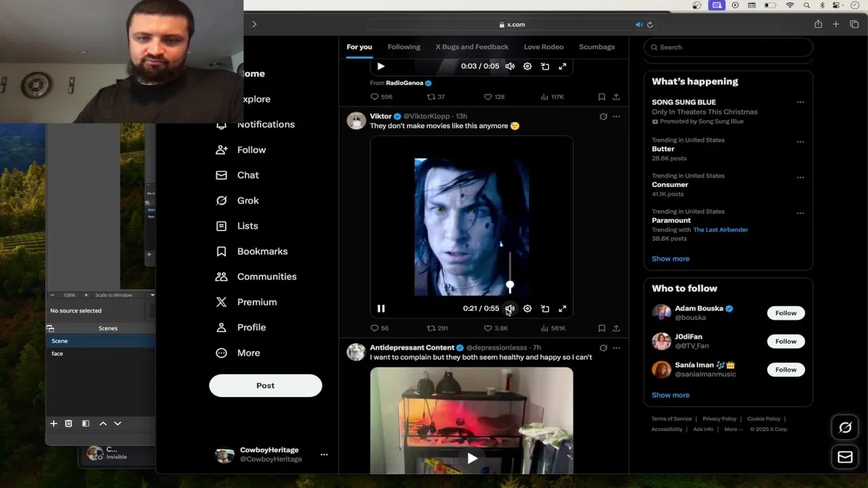This screenshot has width=868, height=488.
Task: Open the Premium page in sidebar
Action: pyautogui.click(x=245, y=302)
